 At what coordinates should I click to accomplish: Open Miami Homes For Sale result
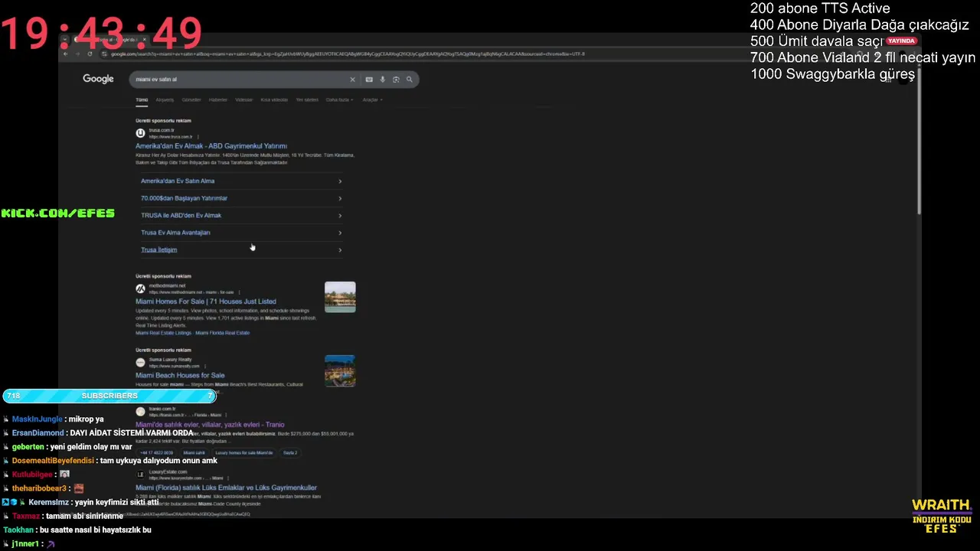(206, 302)
